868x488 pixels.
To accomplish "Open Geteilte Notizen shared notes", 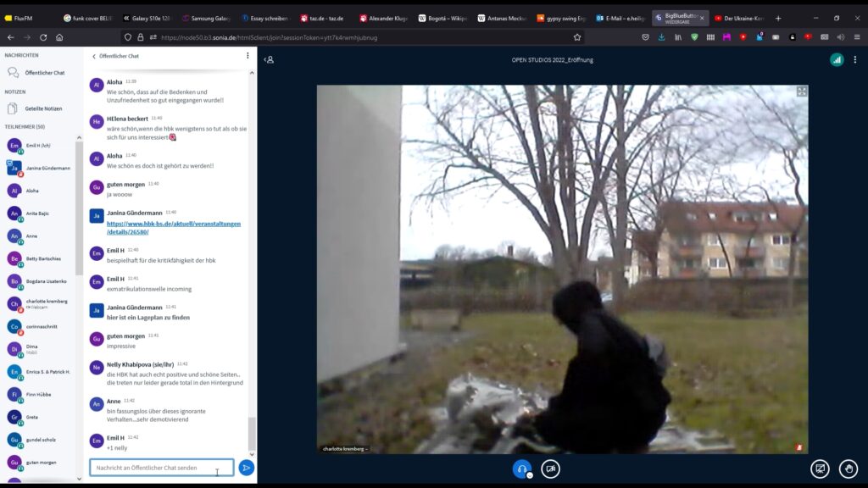I will tap(43, 108).
